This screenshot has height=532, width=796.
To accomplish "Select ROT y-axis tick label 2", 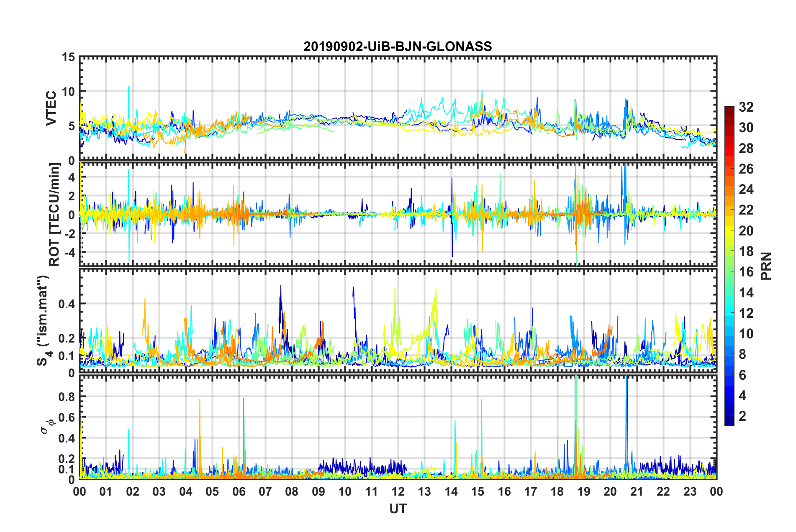I will (72, 196).
